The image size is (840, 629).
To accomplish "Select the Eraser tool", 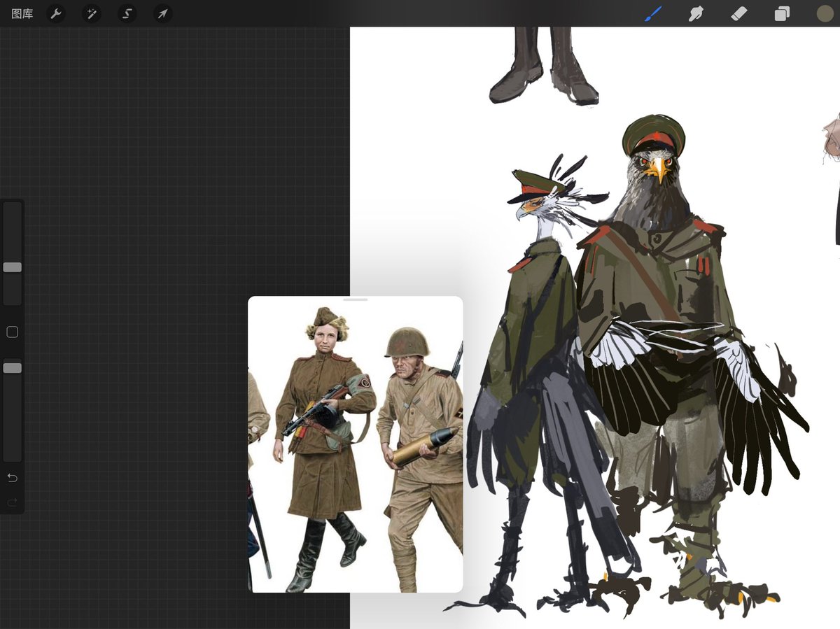I will point(739,13).
